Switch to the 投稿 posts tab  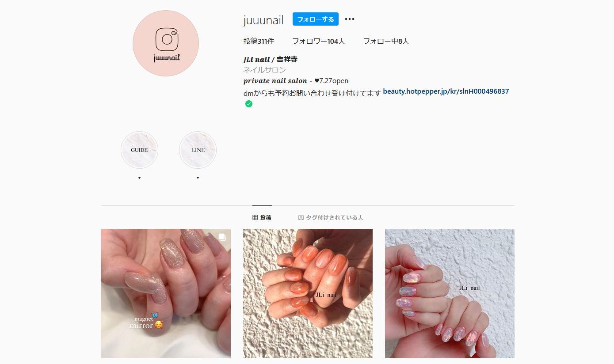pyautogui.click(x=262, y=218)
